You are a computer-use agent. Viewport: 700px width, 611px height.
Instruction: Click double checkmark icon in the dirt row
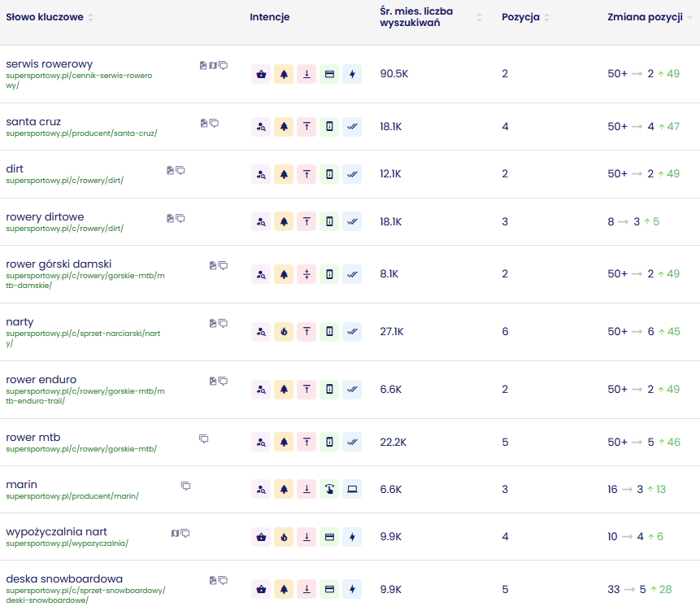pyautogui.click(x=352, y=173)
